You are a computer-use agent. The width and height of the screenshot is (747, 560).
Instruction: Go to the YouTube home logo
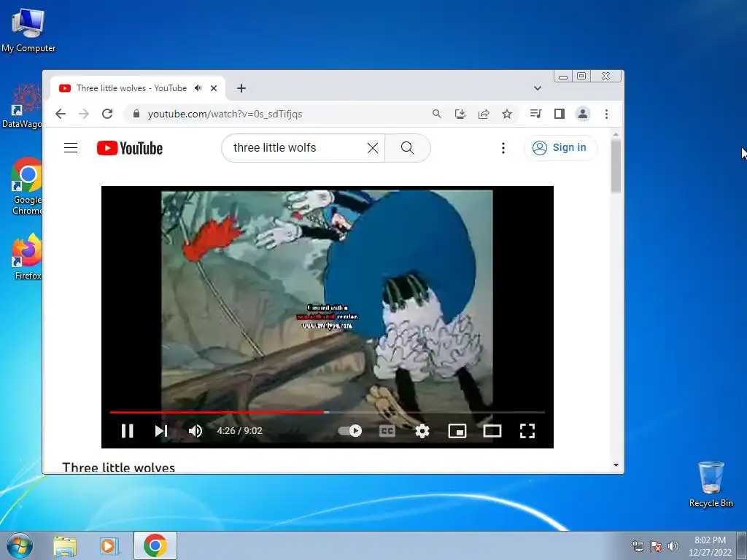(130, 148)
